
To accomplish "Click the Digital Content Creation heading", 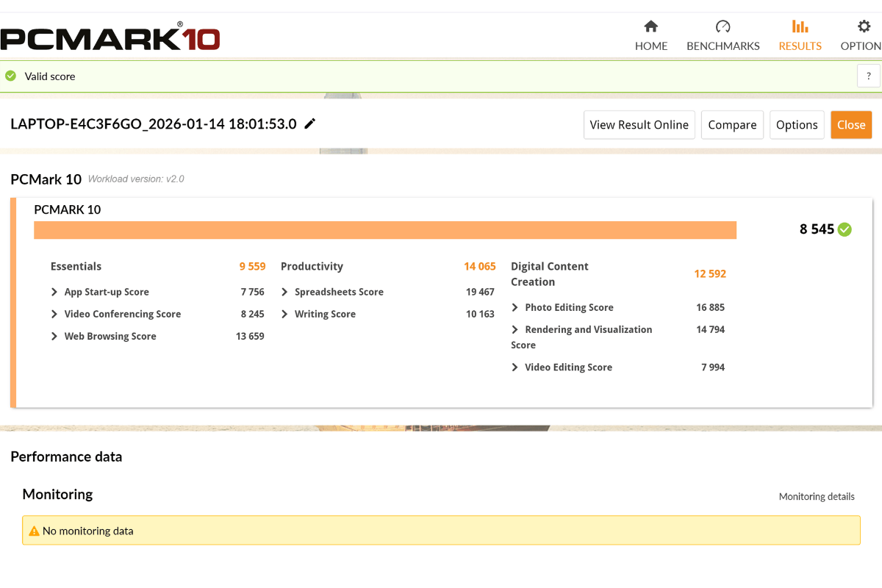I will tap(550, 274).
